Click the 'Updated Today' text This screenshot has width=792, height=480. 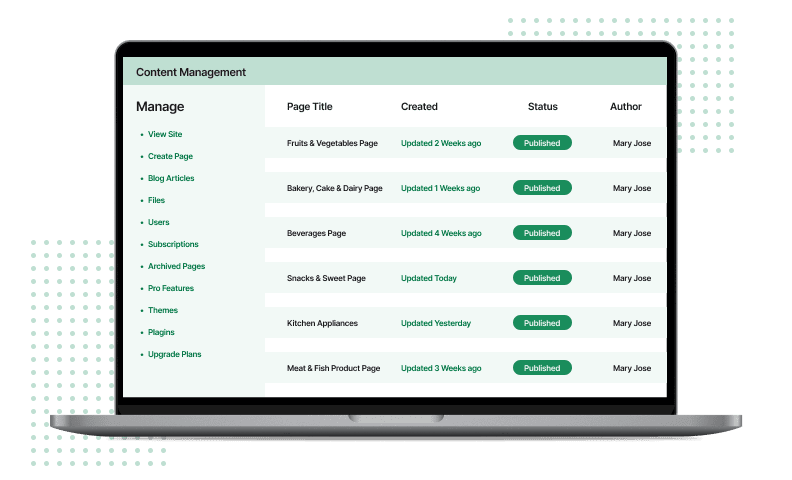point(429,278)
